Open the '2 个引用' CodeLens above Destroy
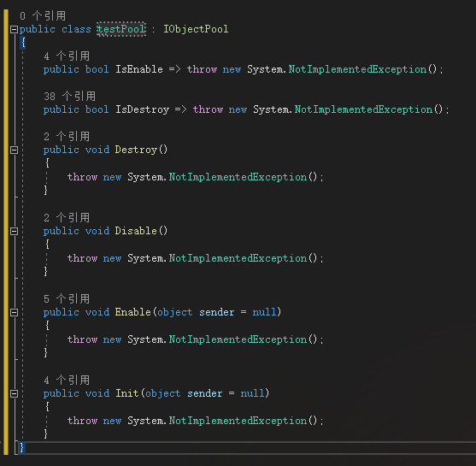The image size is (476, 466). click(x=67, y=137)
